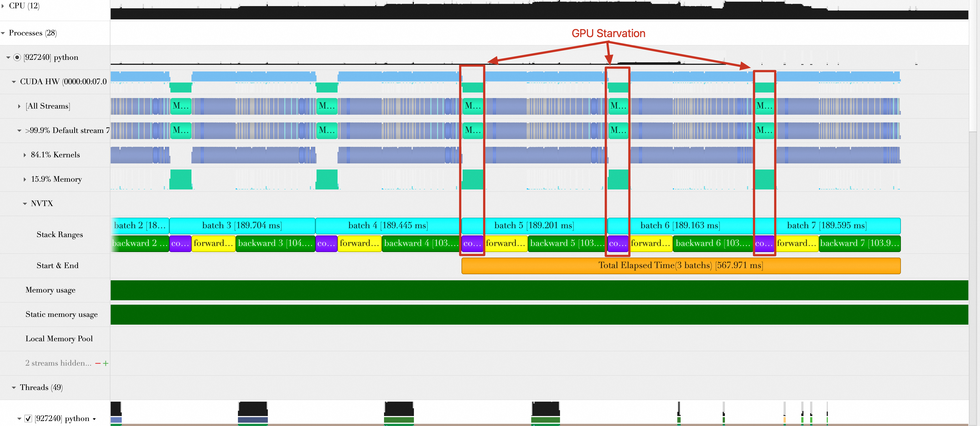Viewport: 980px width, 426px height.
Task: Collapse the NVTX section
Action: 25,204
